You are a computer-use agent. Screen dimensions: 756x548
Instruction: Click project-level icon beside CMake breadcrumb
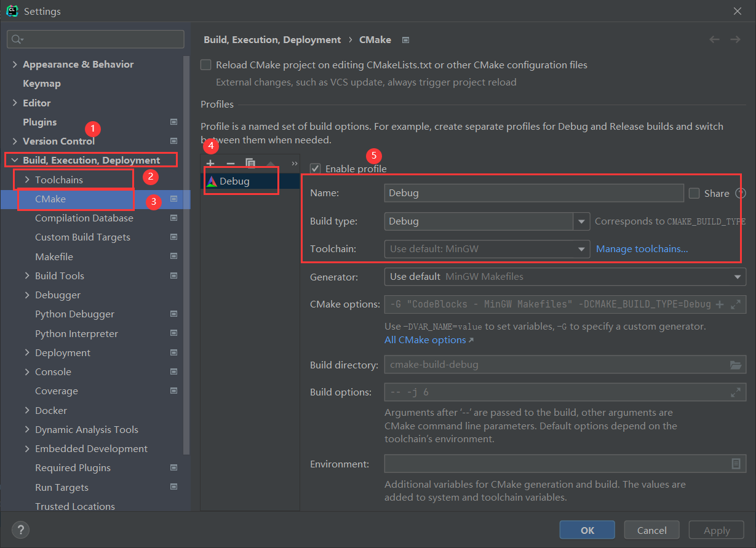405,40
